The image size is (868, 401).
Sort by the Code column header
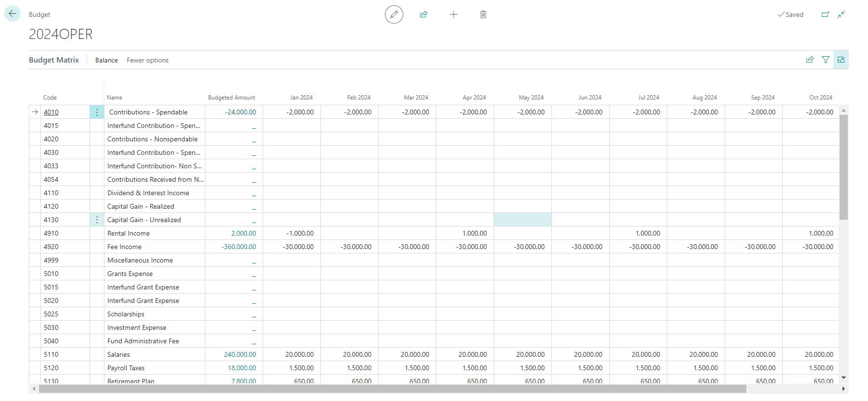(50, 98)
